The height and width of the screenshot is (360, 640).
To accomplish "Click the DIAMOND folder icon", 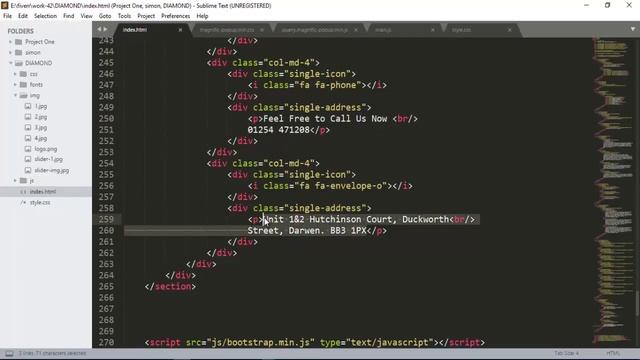I will [18, 63].
